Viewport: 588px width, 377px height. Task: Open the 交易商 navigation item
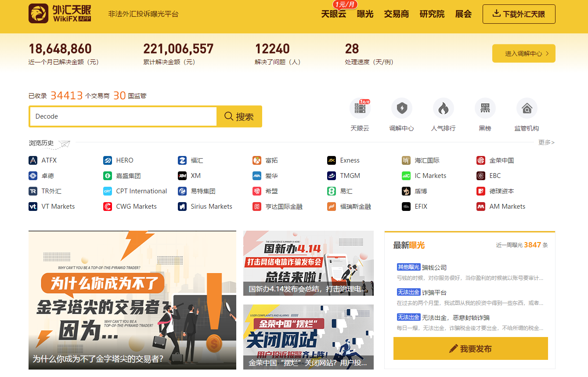tap(397, 14)
